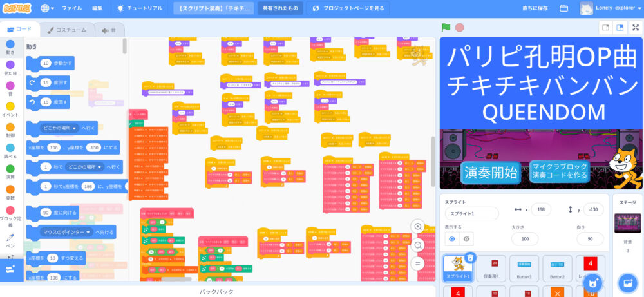
Task: Click the add extension button
Action: [x=11, y=269]
